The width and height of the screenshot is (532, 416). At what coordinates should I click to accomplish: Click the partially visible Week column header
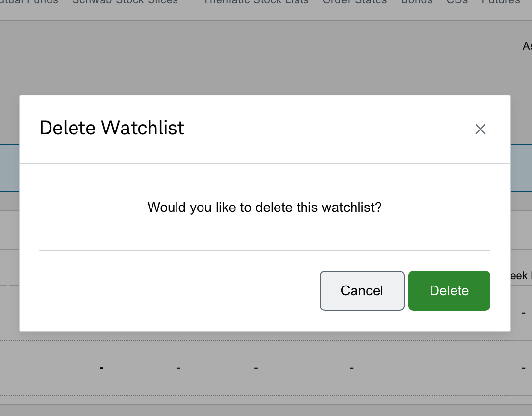pyautogui.click(x=521, y=275)
